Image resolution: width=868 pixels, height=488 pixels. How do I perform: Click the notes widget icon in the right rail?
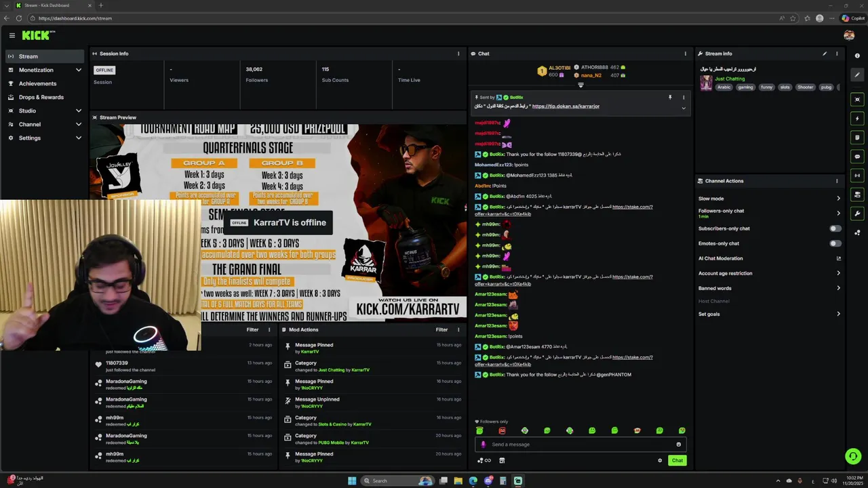[x=857, y=138]
